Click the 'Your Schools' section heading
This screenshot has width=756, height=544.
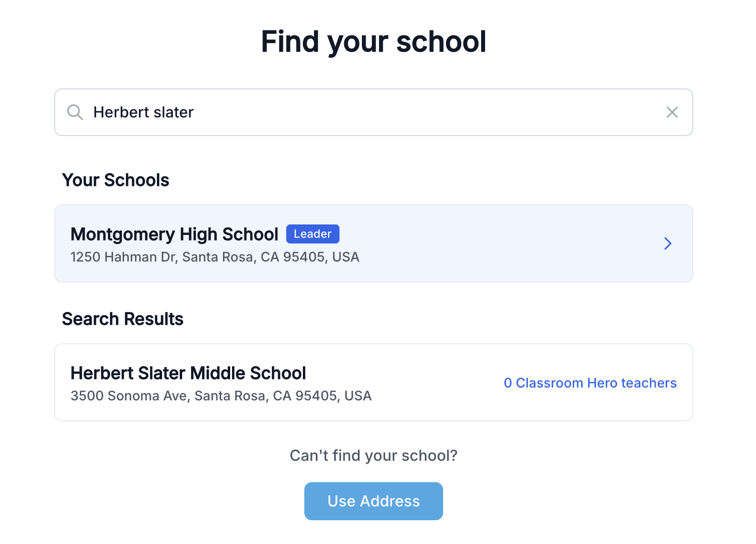click(x=116, y=180)
